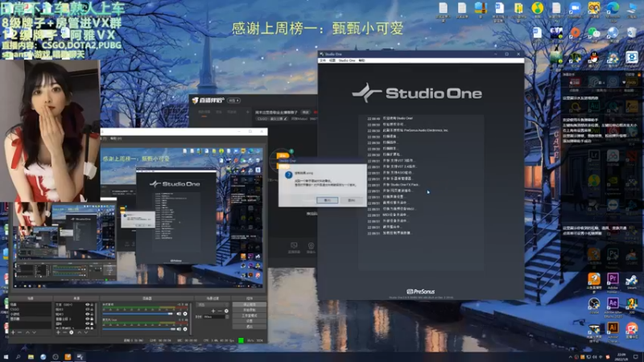Viewport: 644px width, 362px height.
Task: Open source properties gear in OBS sources
Action: pyautogui.click(x=72, y=332)
